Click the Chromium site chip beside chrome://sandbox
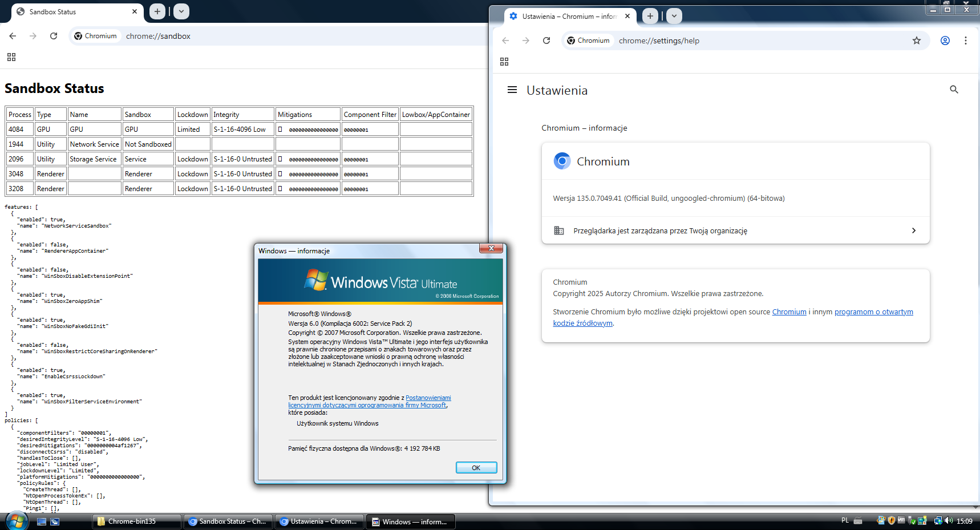This screenshot has height=530, width=980. (x=96, y=36)
